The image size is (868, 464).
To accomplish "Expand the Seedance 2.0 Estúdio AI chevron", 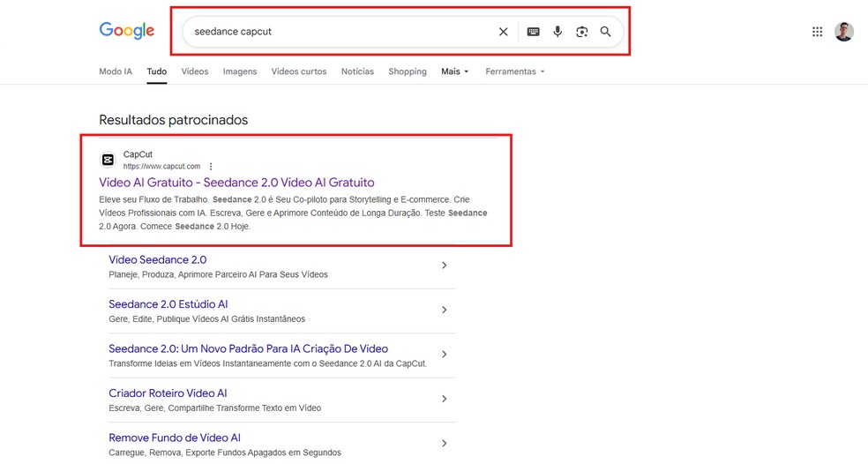I will click(444, 310).
